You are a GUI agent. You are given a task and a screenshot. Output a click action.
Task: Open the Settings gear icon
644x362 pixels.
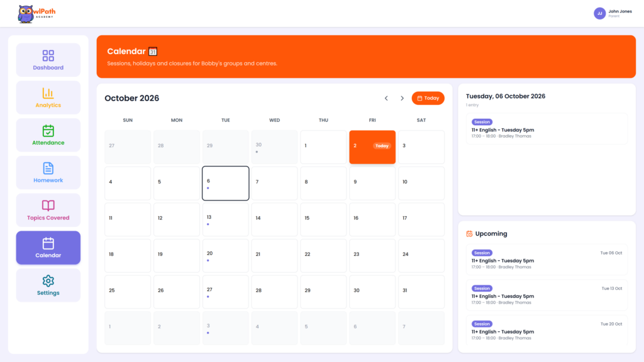click(48, 281)
